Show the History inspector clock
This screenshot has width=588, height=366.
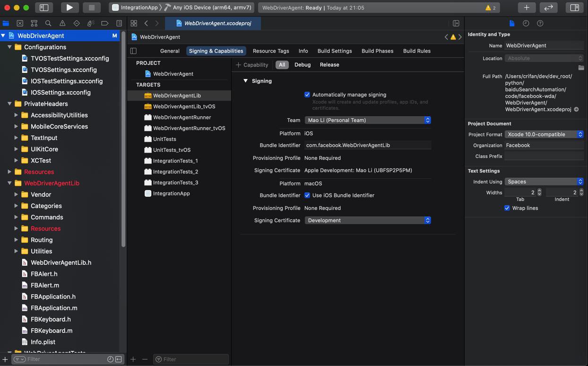coord(526,23)
